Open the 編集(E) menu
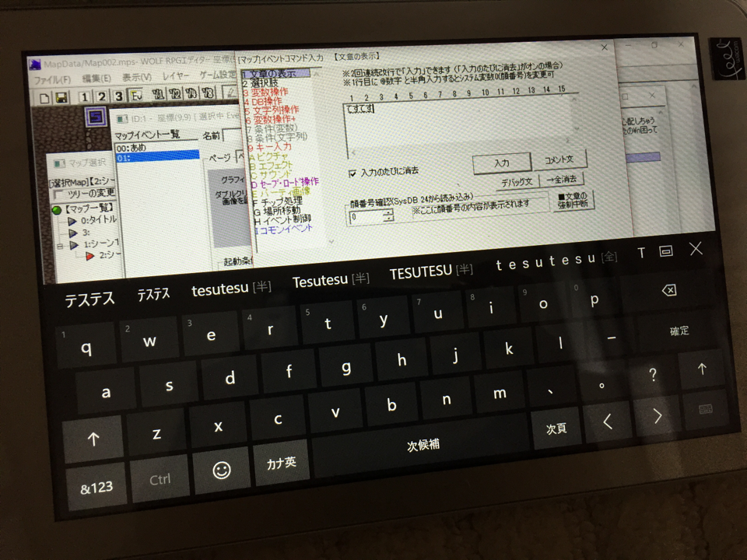747x560 pixels. click(96, 78)
